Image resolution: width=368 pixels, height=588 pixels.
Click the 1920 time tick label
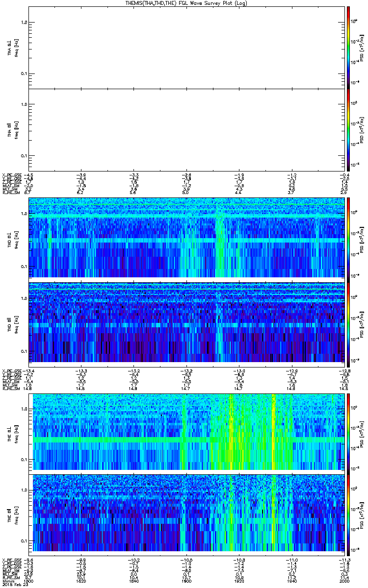pyautogui.click(x=238, y=581)
